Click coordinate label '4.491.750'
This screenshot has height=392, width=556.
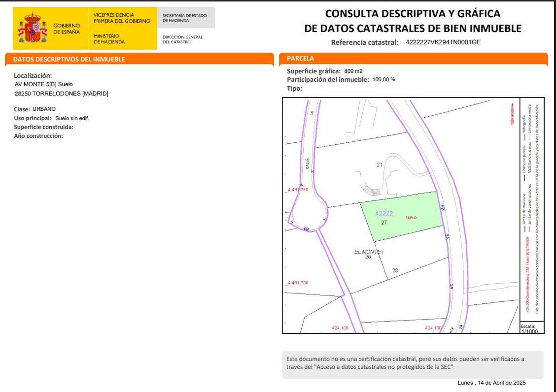coord(298,190)
